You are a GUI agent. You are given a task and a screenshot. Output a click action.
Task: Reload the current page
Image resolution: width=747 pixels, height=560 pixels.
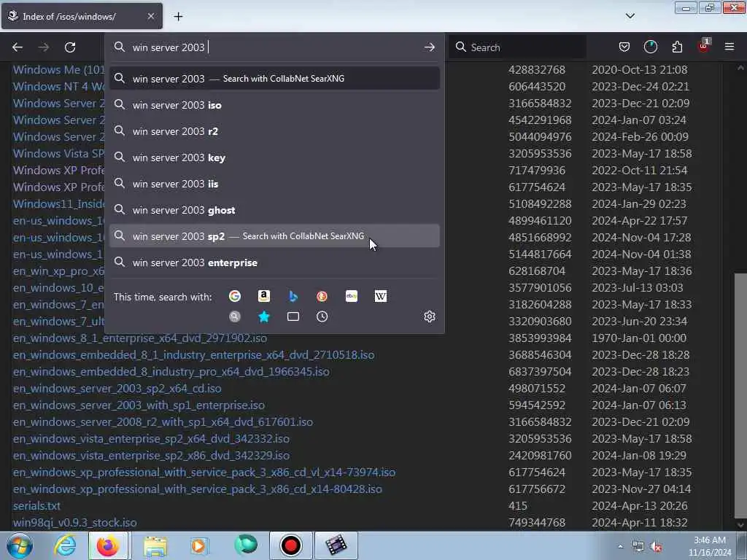tap(70, 47)
